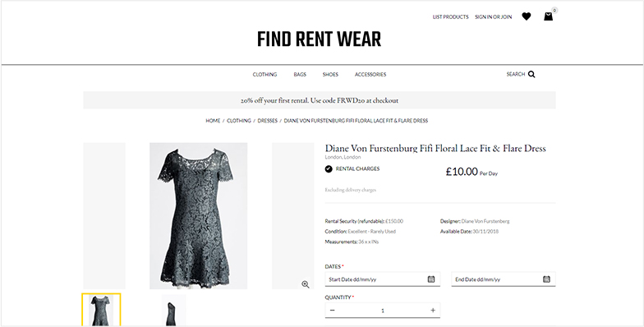
Task: Zoom the dress image with magnifier icon
Action: pyautogui.click(x=306, y=284)
